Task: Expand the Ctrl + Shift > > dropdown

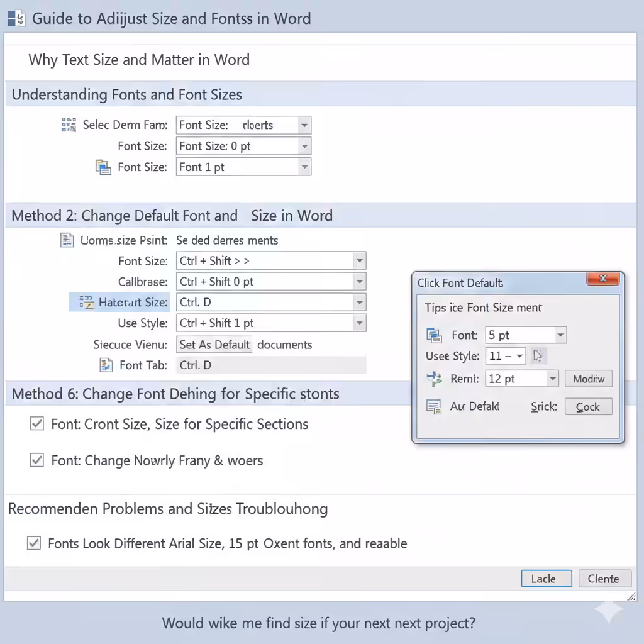Action: [359, 260]
